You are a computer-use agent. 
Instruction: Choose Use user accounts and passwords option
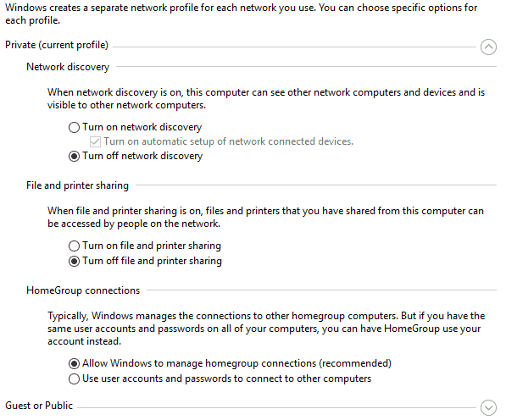[x=74, y=379]
